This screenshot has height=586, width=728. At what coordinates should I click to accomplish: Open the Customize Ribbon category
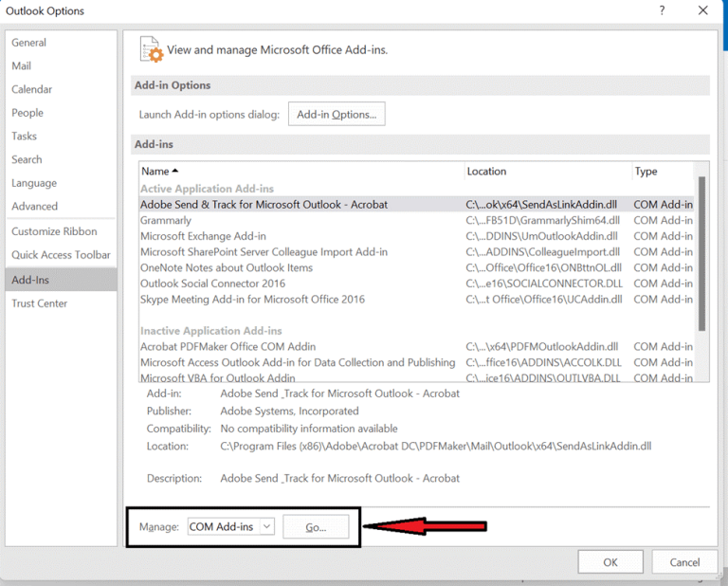click(54, 231)
